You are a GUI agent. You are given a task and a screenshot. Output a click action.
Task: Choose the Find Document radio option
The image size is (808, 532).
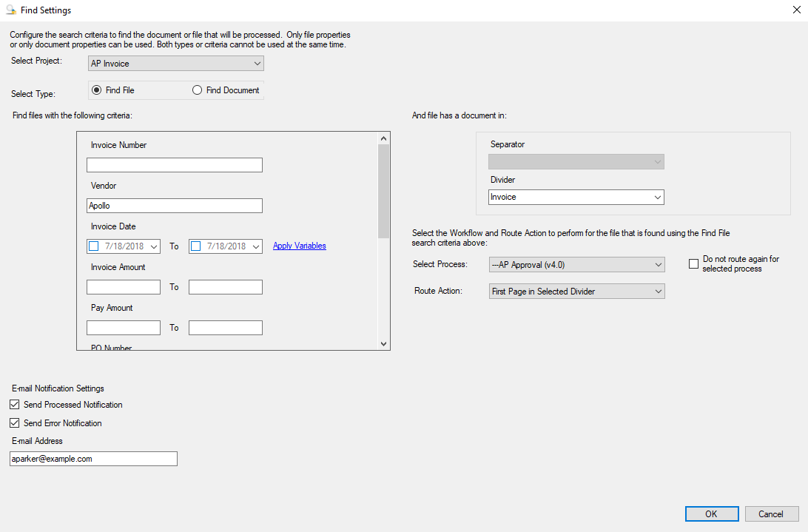[x=197, y=90]
